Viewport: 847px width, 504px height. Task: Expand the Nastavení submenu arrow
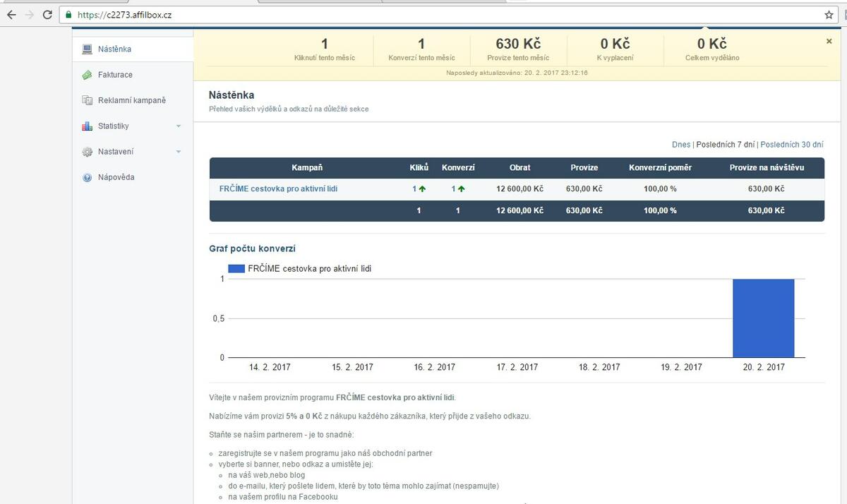pyautogui.click(x=179, y=152)
